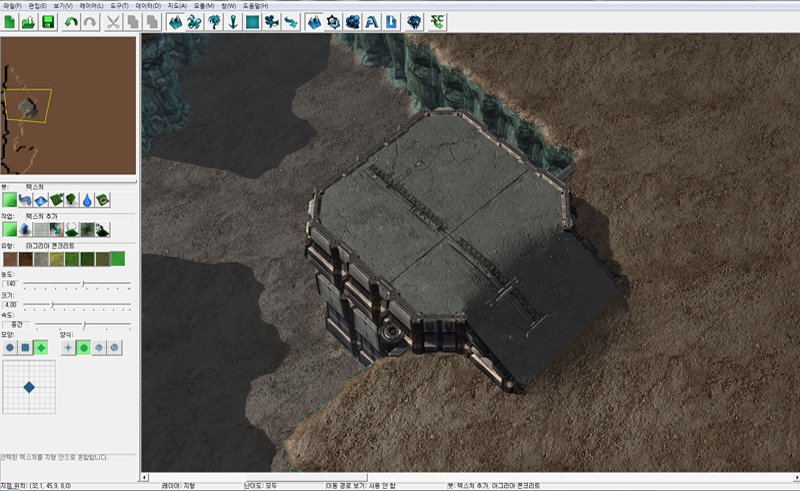Open the Import module document icon
Screen dimensions: 800x491
pyautogui.click(x=391, y=22)
